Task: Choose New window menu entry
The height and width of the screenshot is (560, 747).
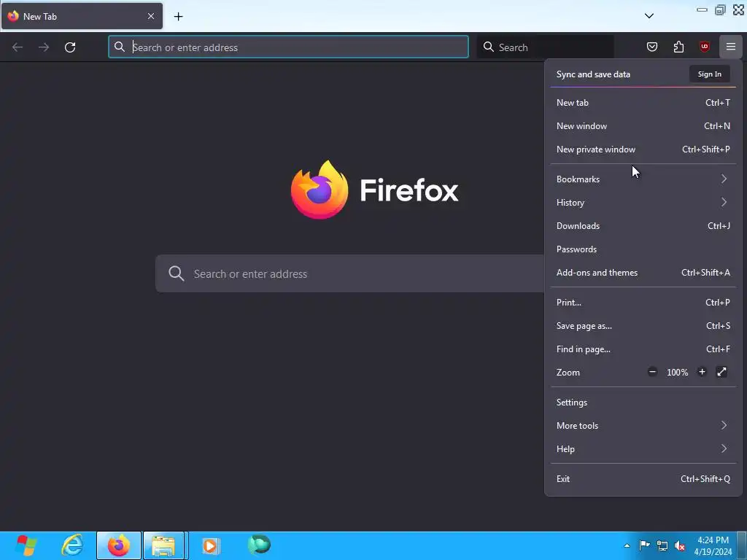Action: pyautogui.click(x=643, y=125)
